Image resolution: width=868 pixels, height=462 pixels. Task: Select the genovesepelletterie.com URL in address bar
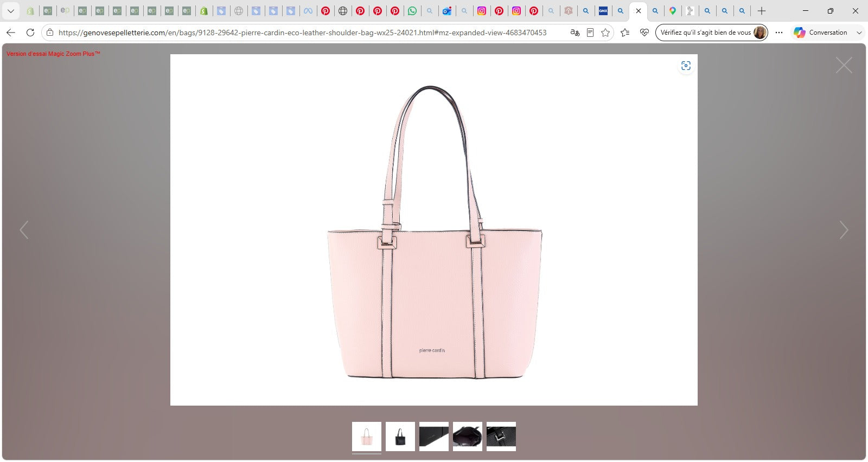[x=302, y=33]
